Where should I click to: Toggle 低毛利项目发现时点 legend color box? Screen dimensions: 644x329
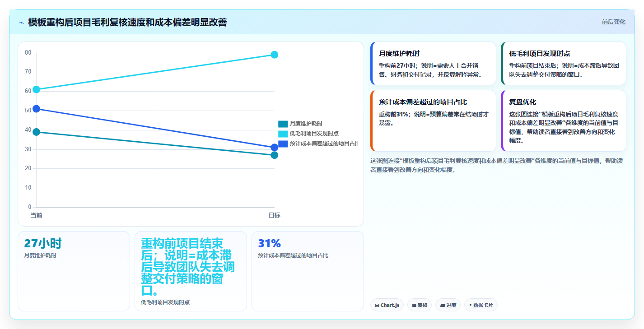(283, 134)
